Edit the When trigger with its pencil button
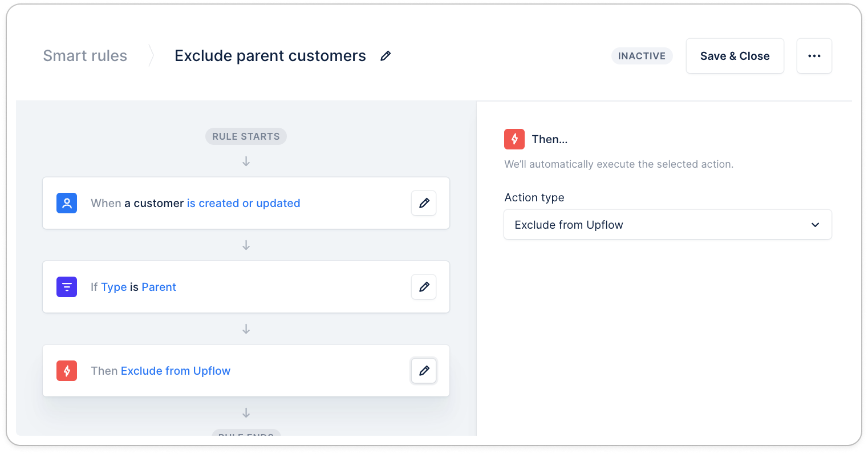Screen dimensions: 868x454 click(424, 203)
